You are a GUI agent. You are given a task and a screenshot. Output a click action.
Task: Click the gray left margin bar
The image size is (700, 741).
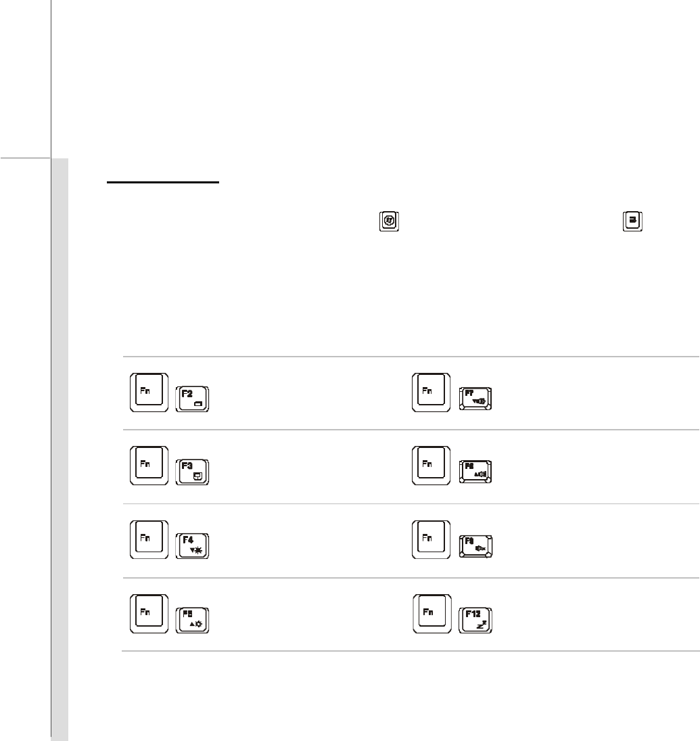coord(60,447)
